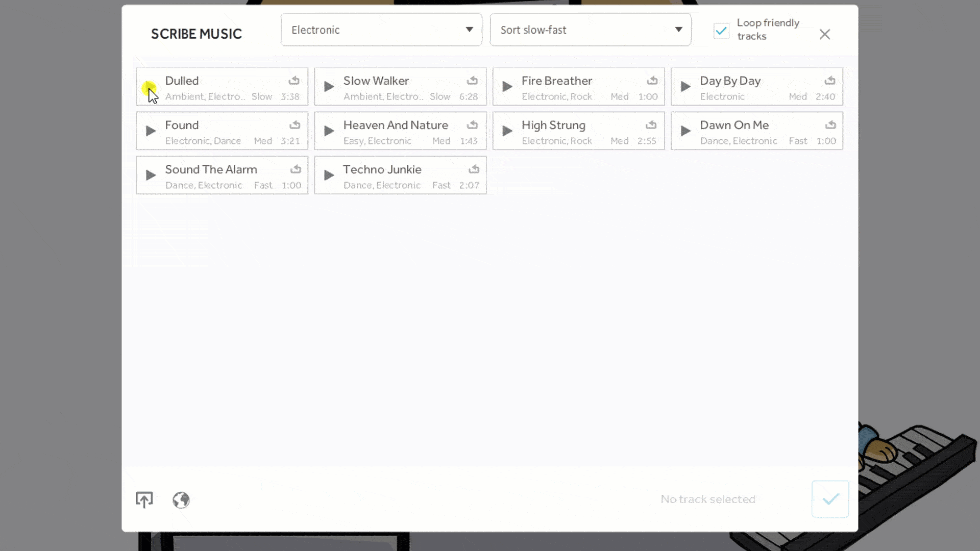Click the globe web music icon
980x551 pixels.
pos(181,500)
